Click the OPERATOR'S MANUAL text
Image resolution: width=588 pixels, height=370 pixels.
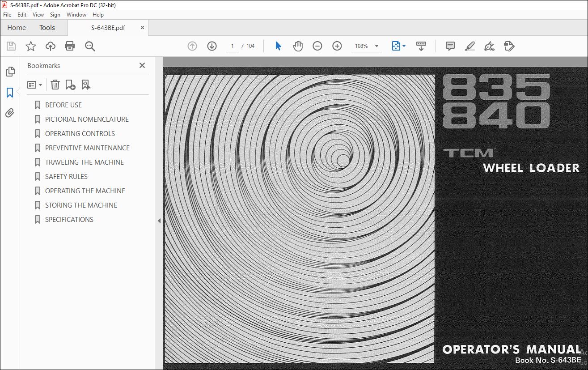[512, 349]
